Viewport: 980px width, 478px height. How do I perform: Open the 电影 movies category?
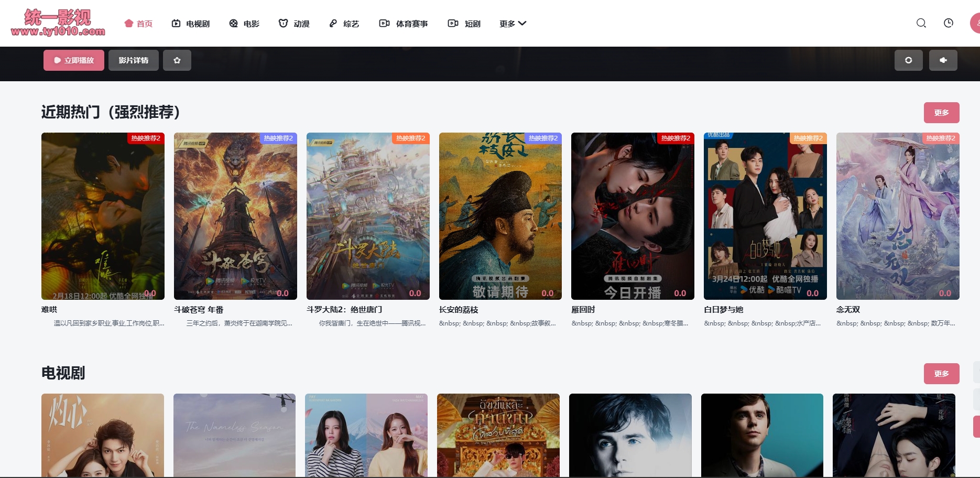(244, 24)
